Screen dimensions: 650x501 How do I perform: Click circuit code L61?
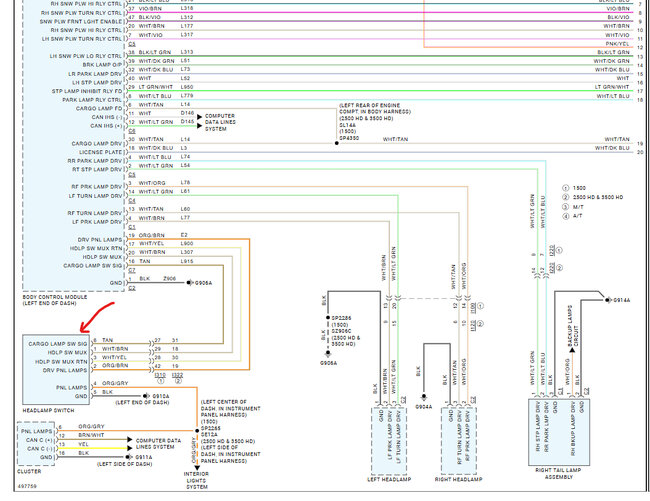185,191
